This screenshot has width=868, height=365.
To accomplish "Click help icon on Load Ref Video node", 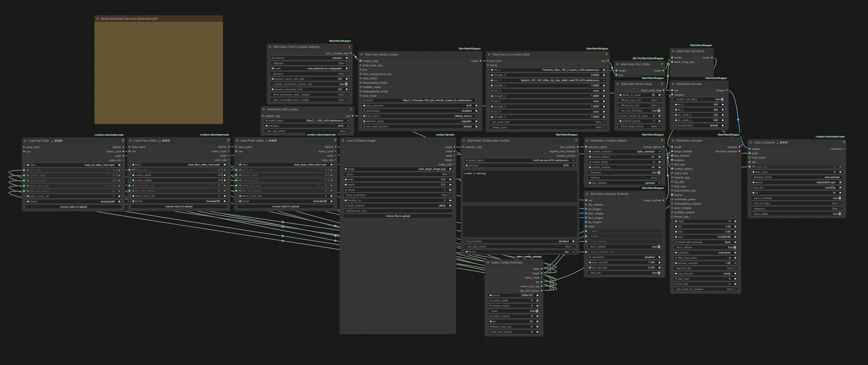I will pos(123,141).
